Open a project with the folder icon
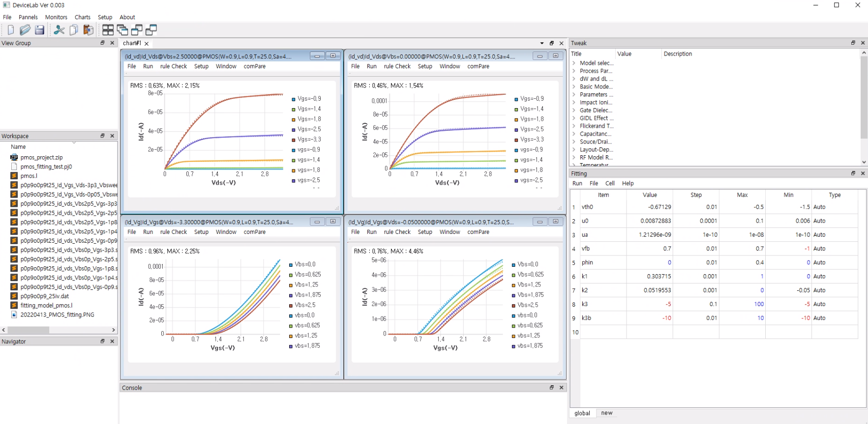The width and height of the screenshot is (868, 424). 25,30
